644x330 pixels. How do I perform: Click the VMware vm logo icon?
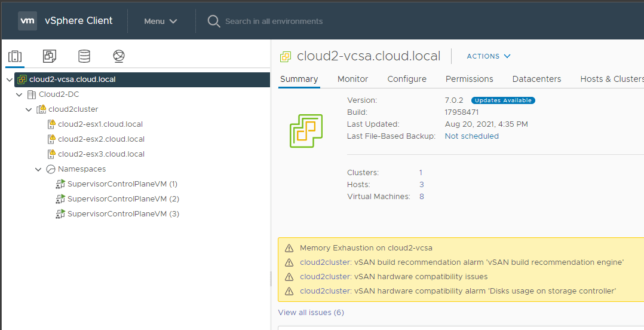(x=27, y=21)
